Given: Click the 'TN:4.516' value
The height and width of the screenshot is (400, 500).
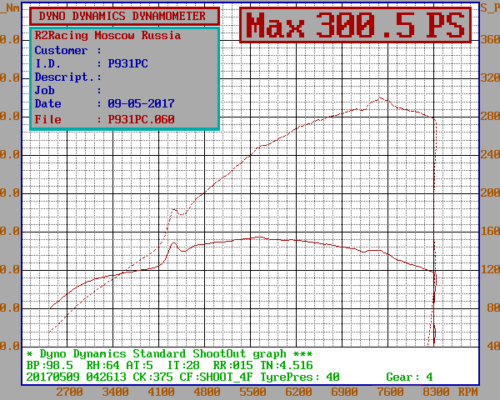Looking at the screenshot, I should point(286,366).
